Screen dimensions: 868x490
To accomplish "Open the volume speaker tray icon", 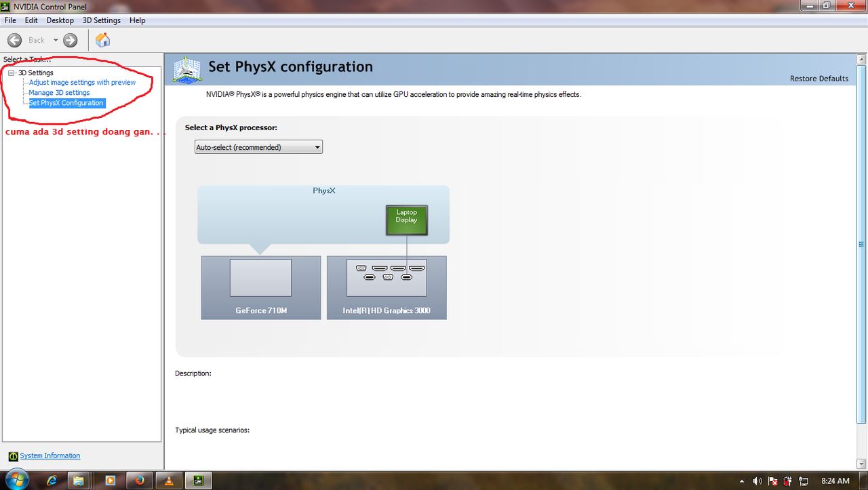I will pyautogui.click(x=757, y=481).
